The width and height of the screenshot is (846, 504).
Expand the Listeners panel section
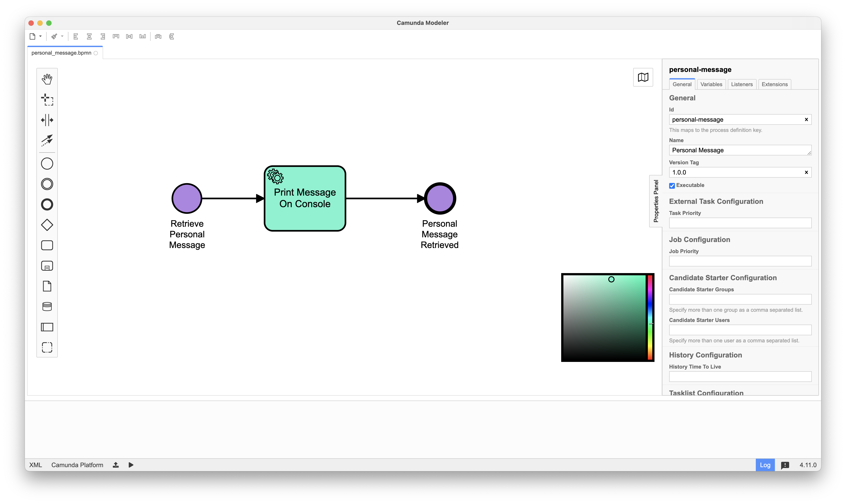pyautogui.click(x=742, y=84)
